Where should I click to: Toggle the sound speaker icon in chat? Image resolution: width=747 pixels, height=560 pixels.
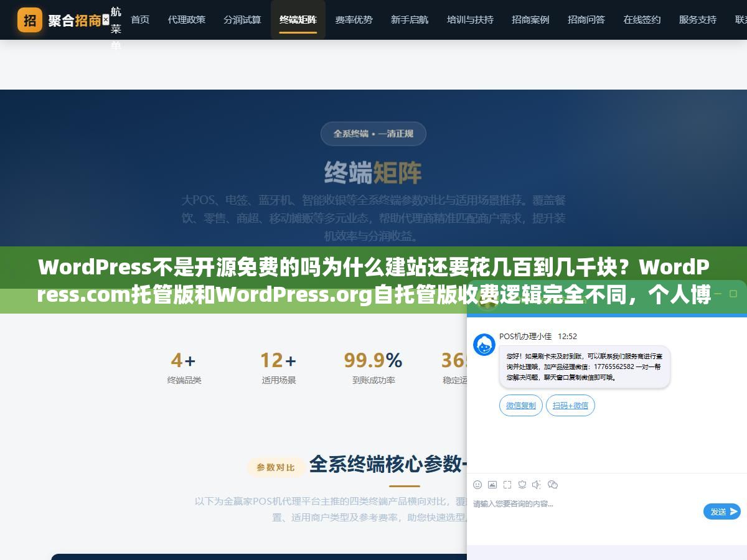click(537, 485)
